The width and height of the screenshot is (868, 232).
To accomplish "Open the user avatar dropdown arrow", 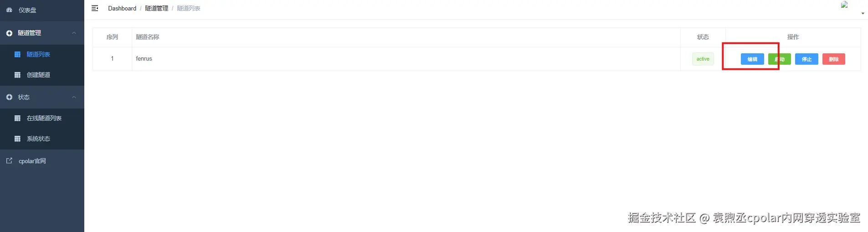I will [x=863, y=14].
